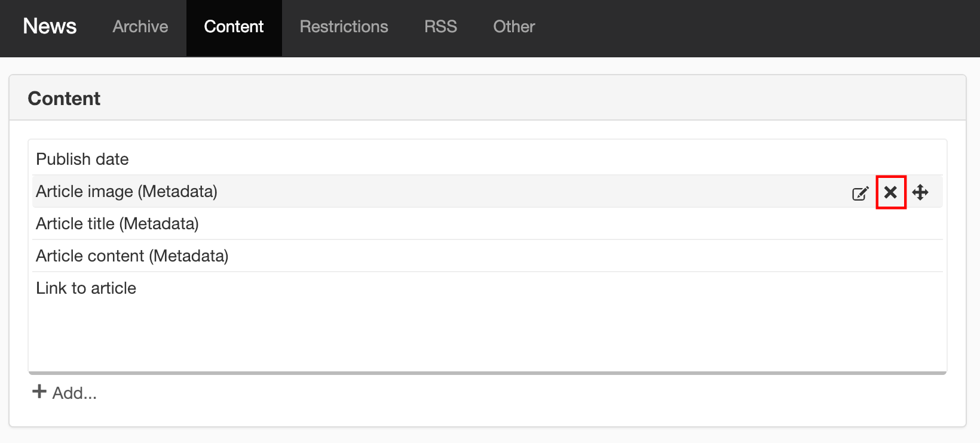The width and height of the screenshot is (980, 443).
Task: Select the Publish date row
Action: point(488,159)
